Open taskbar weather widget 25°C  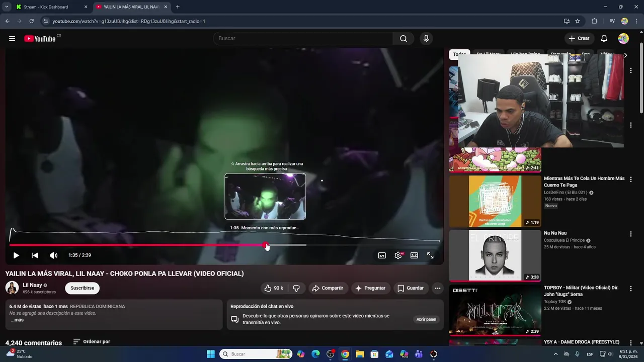pos(19,354)
